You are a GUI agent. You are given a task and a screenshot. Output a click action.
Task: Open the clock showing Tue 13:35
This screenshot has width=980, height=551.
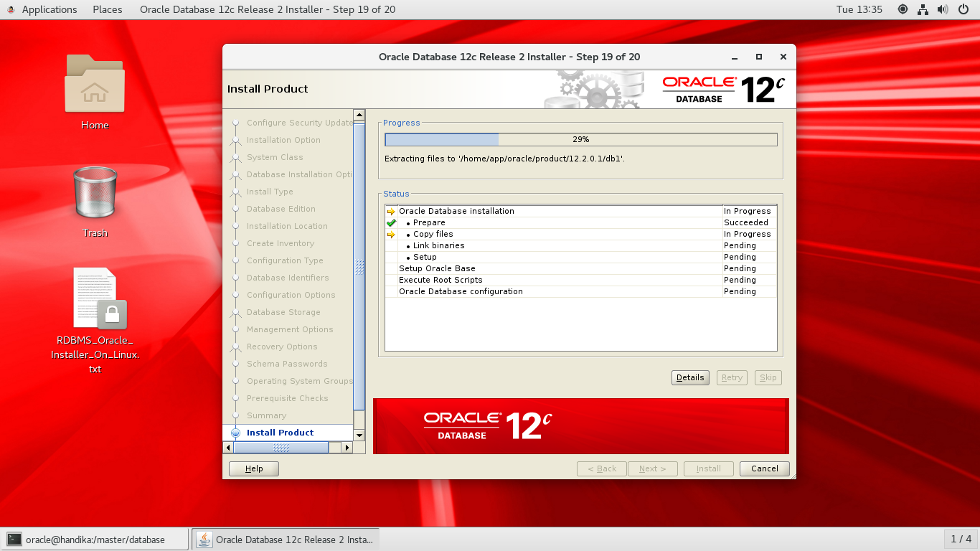click(x=859, y=9)
